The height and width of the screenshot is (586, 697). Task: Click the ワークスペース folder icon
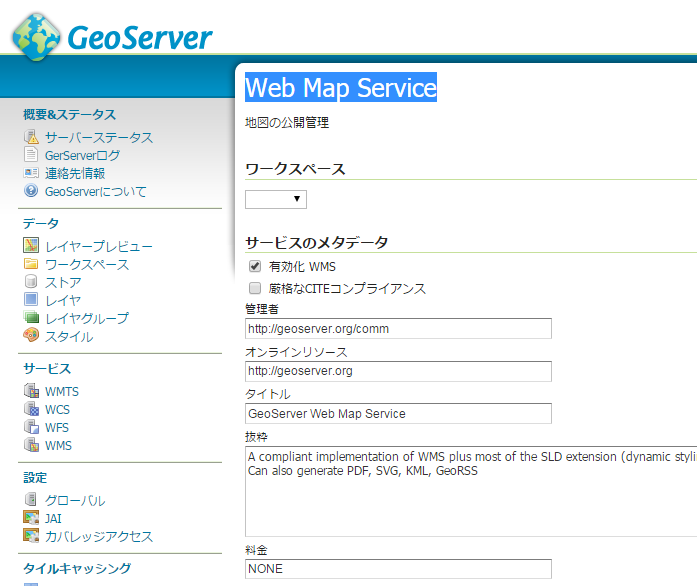point(31,264)
